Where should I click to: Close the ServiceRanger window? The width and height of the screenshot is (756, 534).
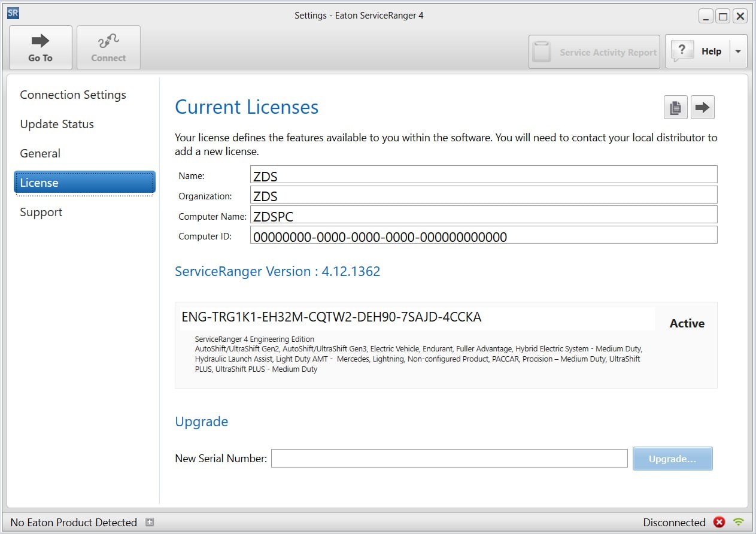click(x=740, y=16)
